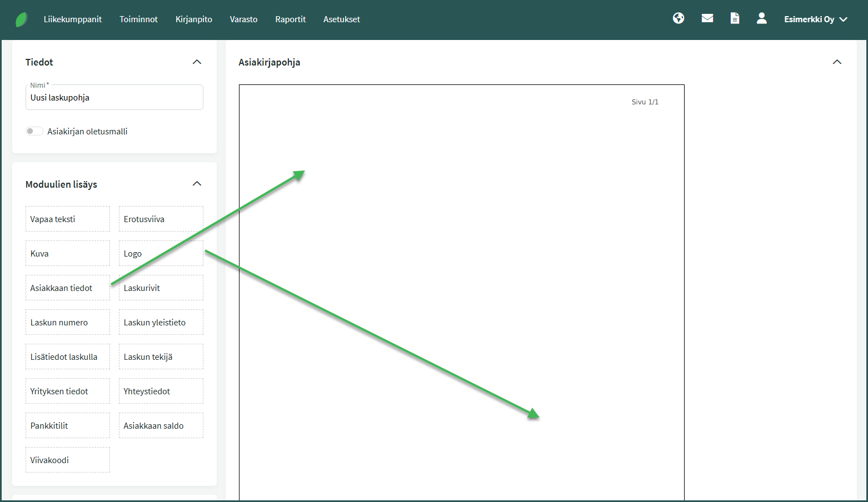
Task: Click the green leaf home logo
Action: [x=21, y=19]
